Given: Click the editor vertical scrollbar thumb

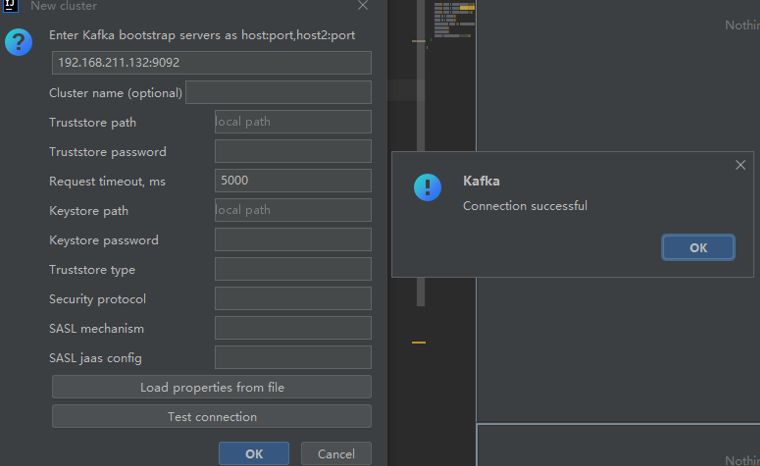Looking at the screenshot, I should pyautogui.click(x=421, y=153).
